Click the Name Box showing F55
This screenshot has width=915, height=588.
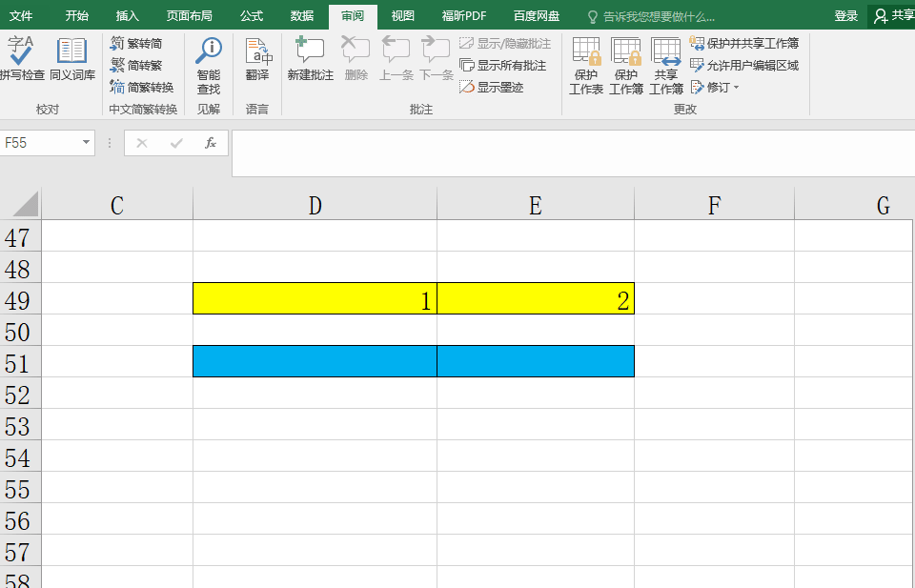coord(40,142)
